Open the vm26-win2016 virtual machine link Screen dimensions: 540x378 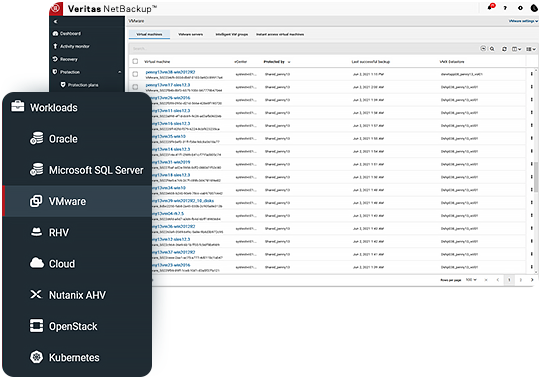pyautogui.click(x=171, y=97)
